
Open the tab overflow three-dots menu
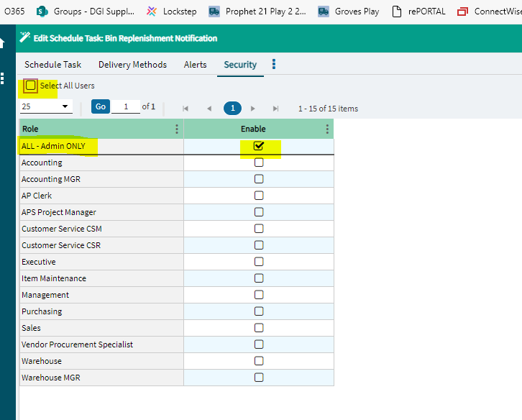tap(274, 65)
